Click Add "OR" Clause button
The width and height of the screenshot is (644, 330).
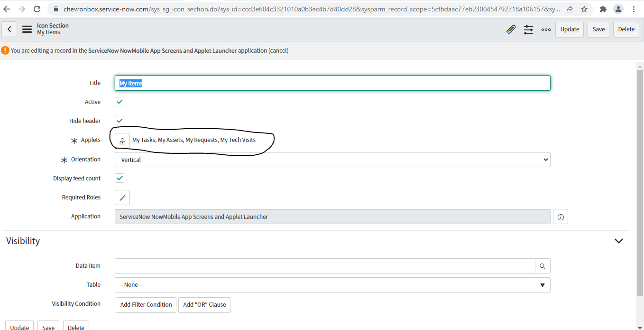(x=204, y=305)
